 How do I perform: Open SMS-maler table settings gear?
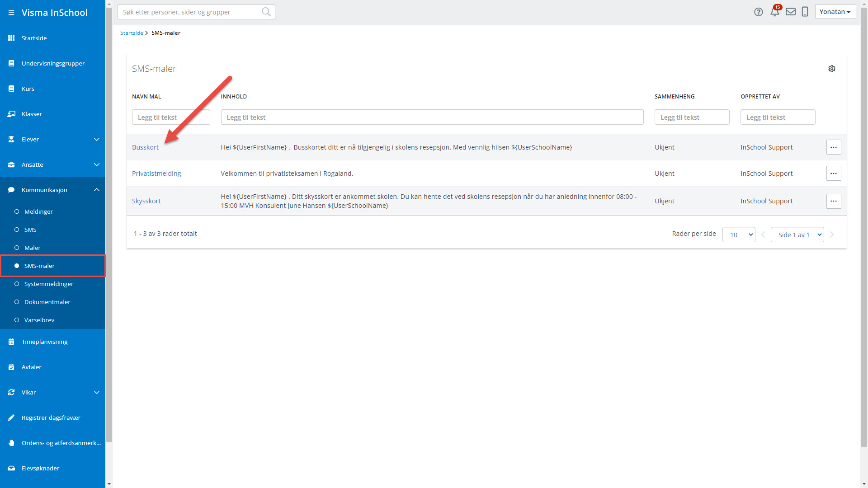(x=832, y=69)
